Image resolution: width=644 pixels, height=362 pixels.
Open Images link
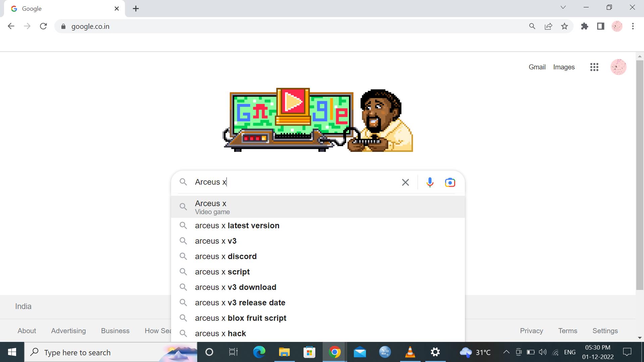(x=564, y=67)
